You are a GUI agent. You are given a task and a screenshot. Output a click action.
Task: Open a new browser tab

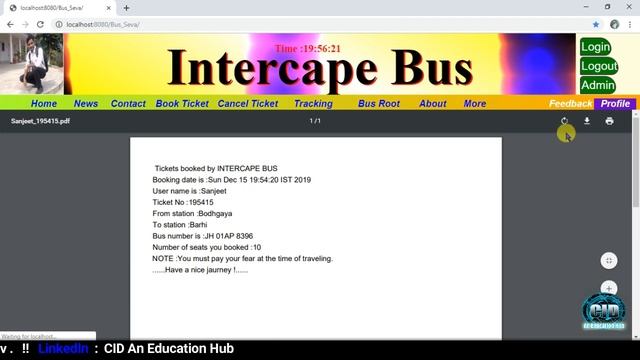(x=127, y=8)
